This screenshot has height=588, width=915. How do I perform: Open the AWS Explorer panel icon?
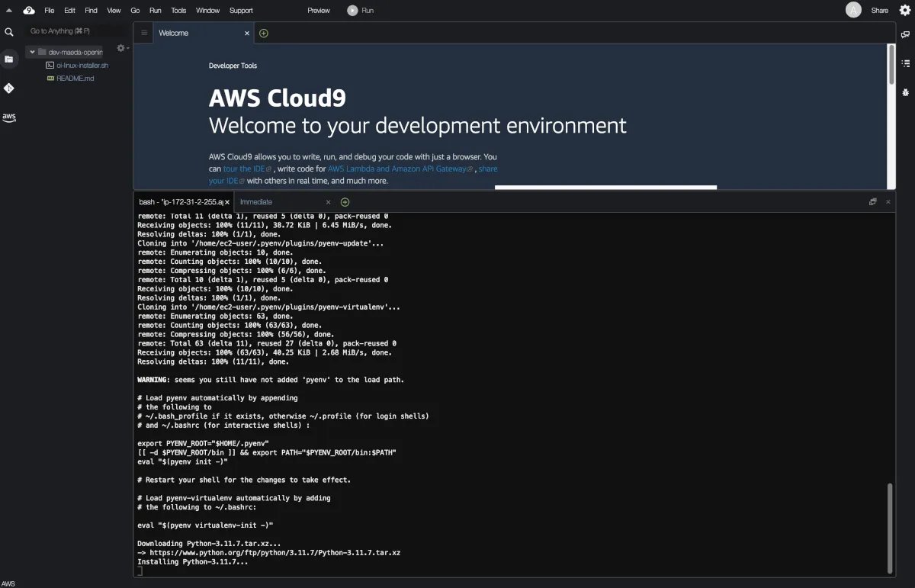click(9, 117)
